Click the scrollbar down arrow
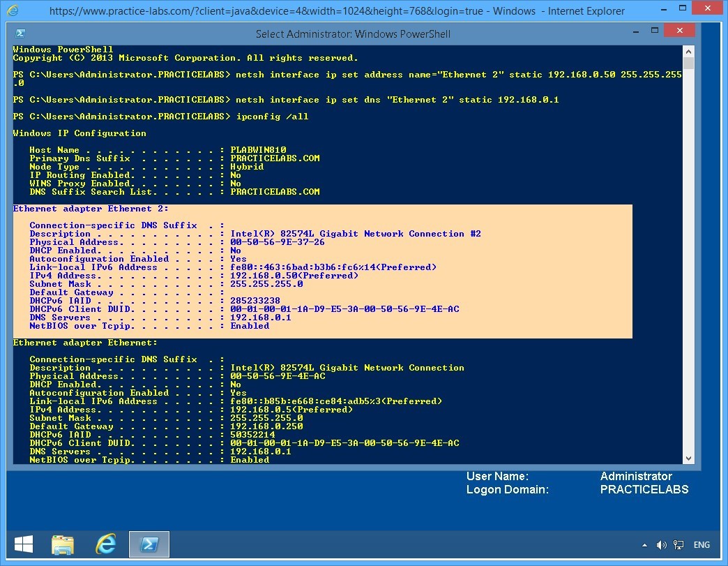 [689, 459]
